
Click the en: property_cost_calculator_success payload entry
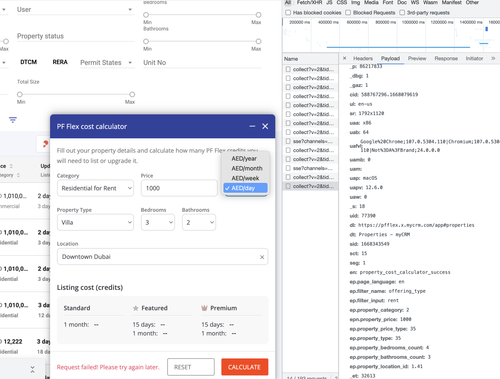400,272
